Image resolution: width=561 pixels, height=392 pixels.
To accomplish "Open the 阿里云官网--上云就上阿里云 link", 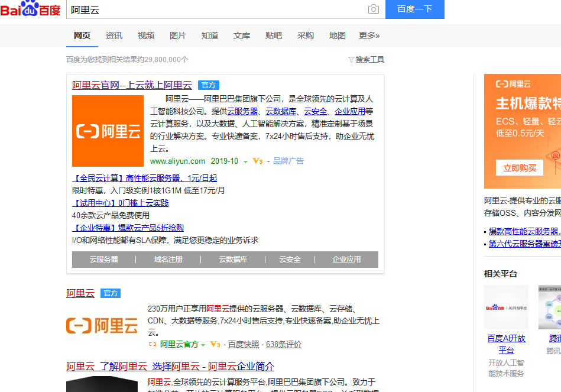I will (132, 85).
